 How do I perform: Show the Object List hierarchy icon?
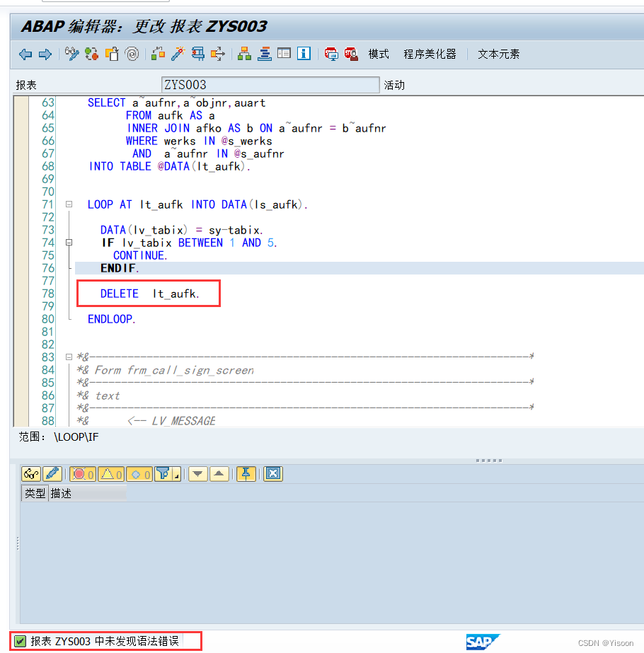tap(244, 54)
